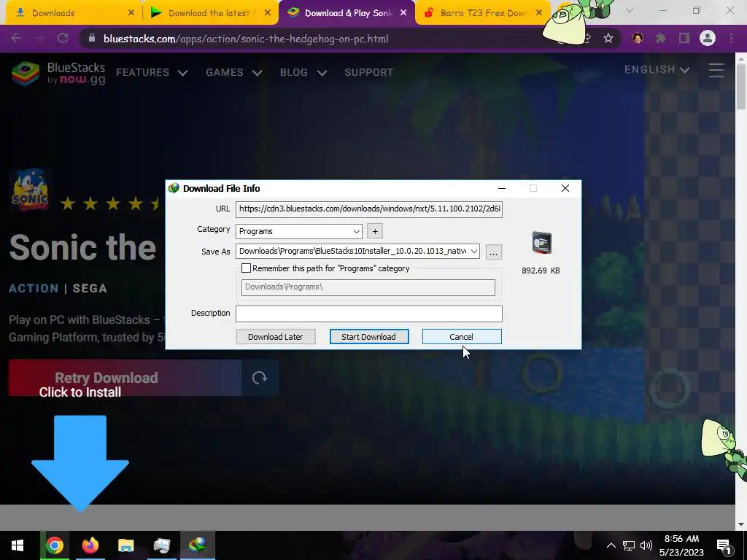Open the clock showing 8:56 AM
Image resolution: width=747 pixels, height=560 pixels.
682,545
